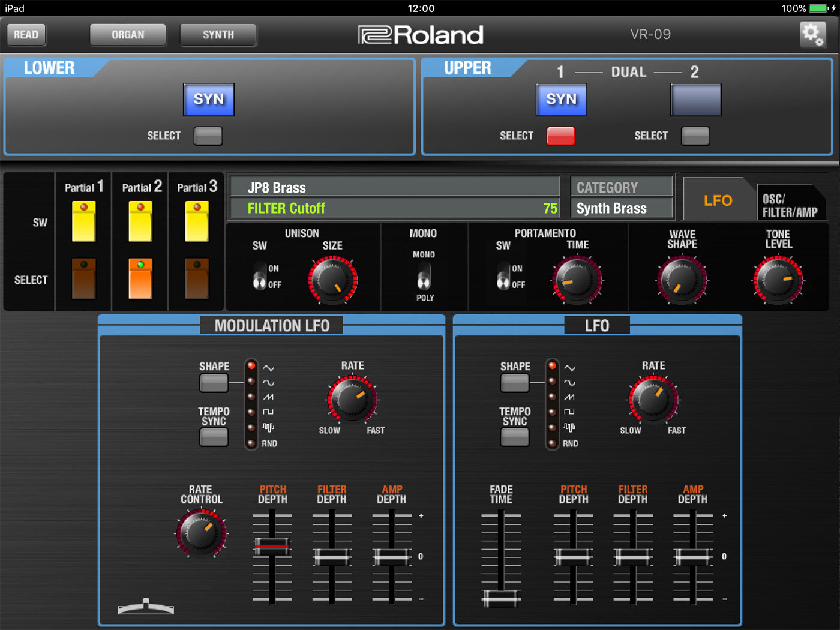
Task: Turn off Partial 1 SW
Action: click(83, 221)
